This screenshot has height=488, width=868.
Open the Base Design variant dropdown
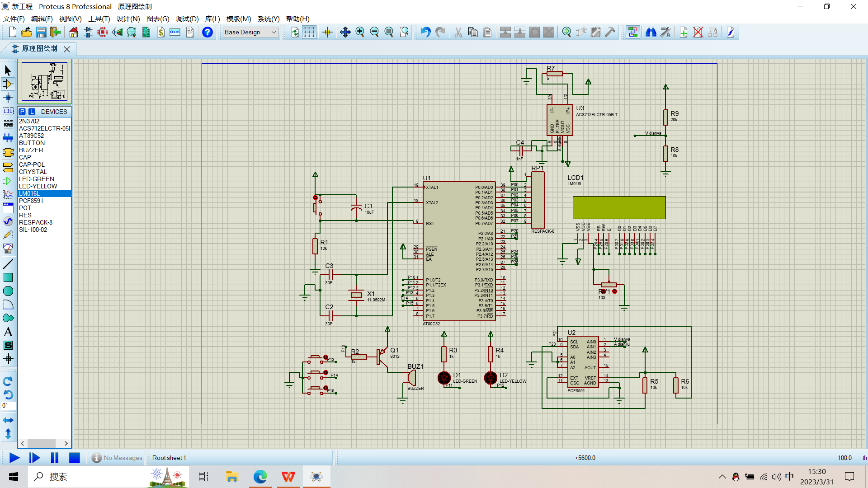tap(250, 32)
